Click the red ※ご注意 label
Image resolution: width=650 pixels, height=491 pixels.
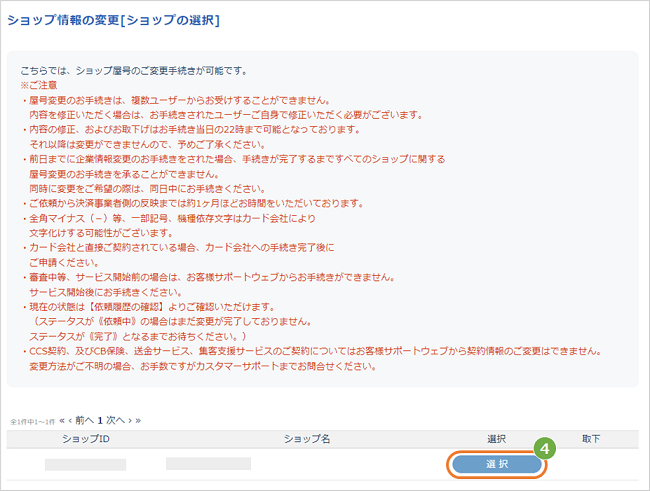(x=39, y=85)
